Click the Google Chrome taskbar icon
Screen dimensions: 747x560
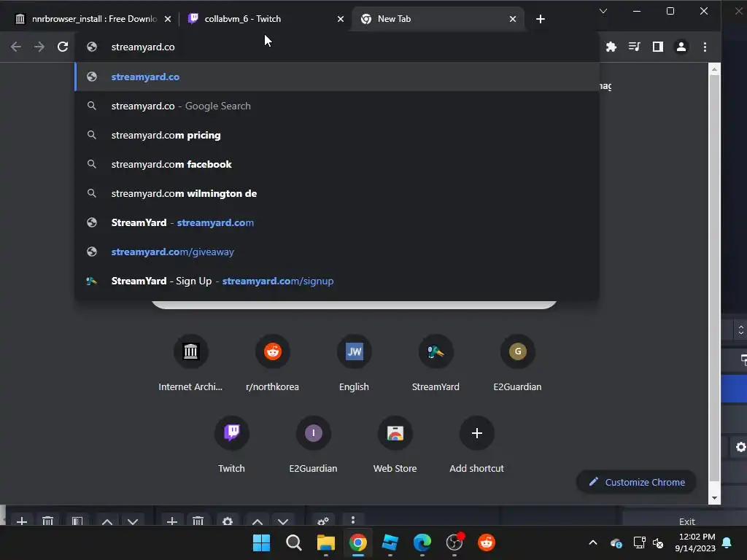point(357,542)
